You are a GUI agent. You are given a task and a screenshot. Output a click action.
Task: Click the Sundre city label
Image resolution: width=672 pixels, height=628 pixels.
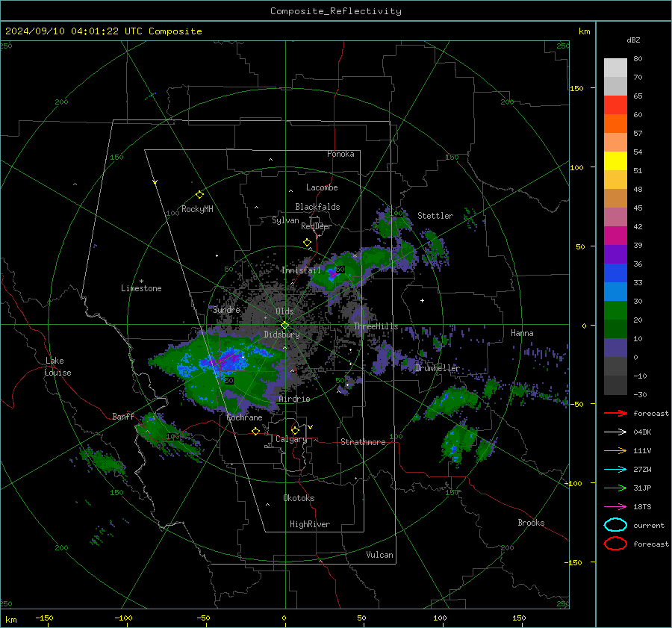tap(226, 309)
